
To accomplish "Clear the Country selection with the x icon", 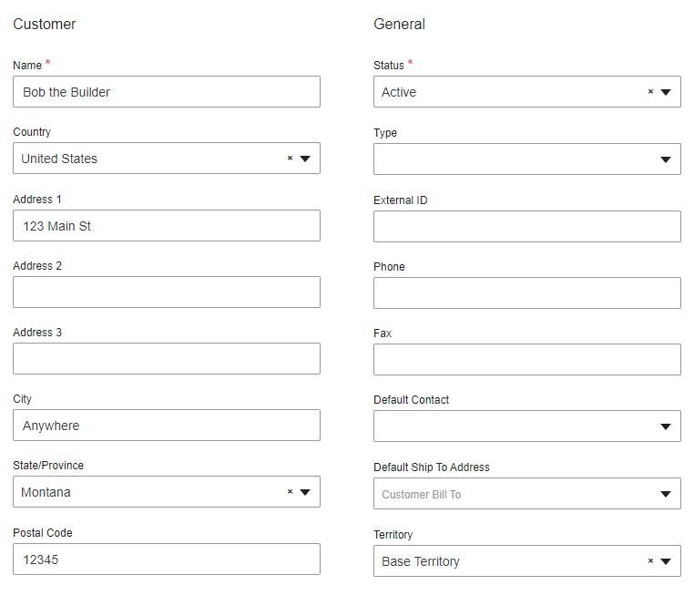I will [290, 159].
